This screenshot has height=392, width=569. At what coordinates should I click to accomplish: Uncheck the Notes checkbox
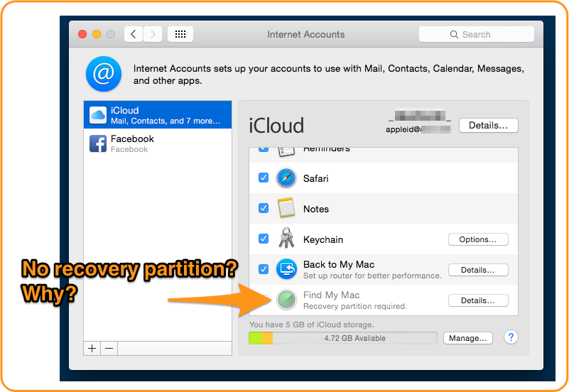pos(264,208)
